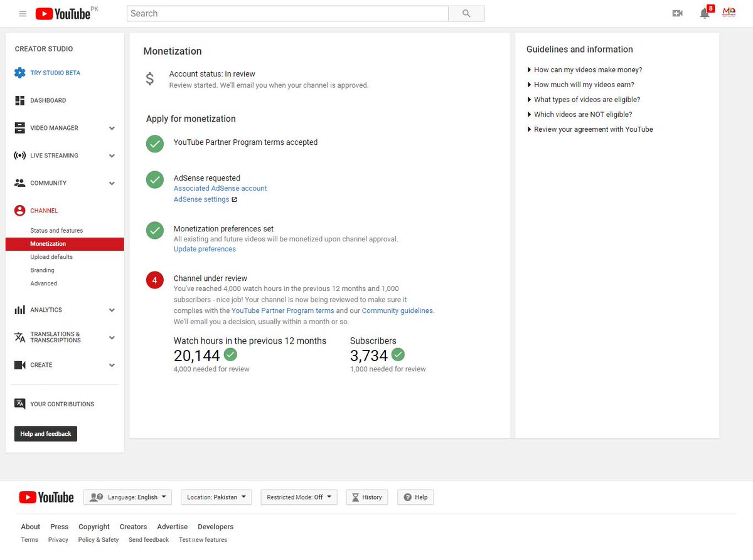The width and height of the screenshot is (753, 560).
Task: Expand the Video Manager section chevron
Action: 112,128
